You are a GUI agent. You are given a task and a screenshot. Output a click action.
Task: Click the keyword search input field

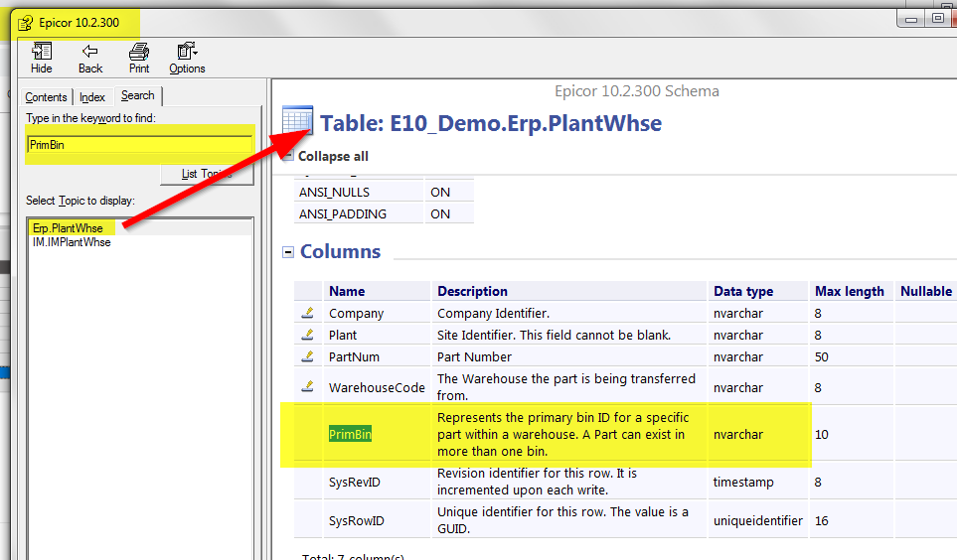[x=140, y=145]
